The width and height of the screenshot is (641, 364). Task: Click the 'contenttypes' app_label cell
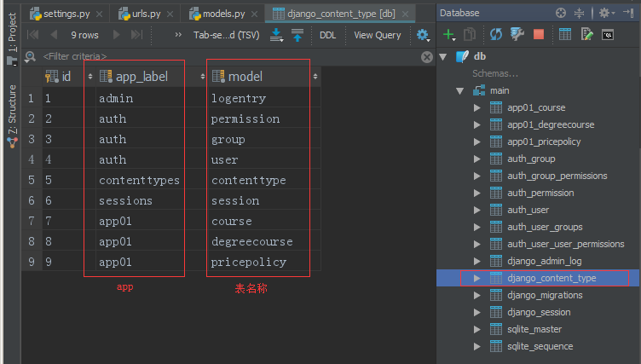[x=151, y=181]
